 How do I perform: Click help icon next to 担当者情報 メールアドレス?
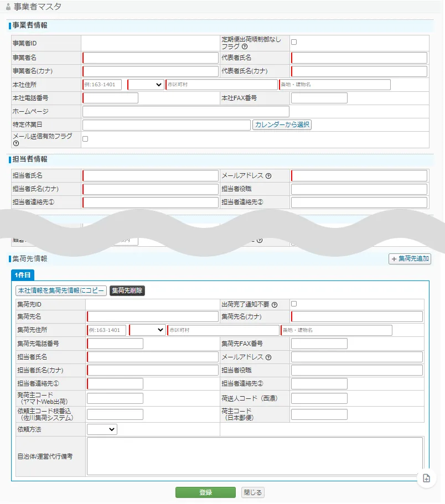pyautogui.click(x=268, y=176)
